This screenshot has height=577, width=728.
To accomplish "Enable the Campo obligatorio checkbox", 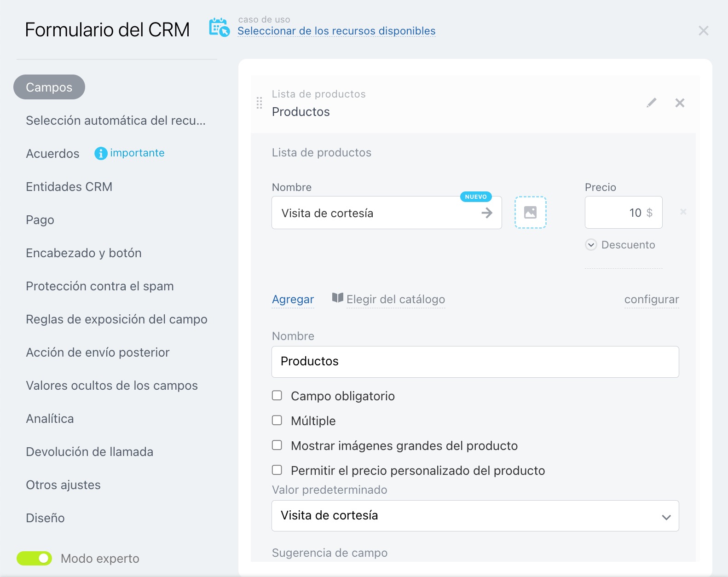I will coord(277,396).
